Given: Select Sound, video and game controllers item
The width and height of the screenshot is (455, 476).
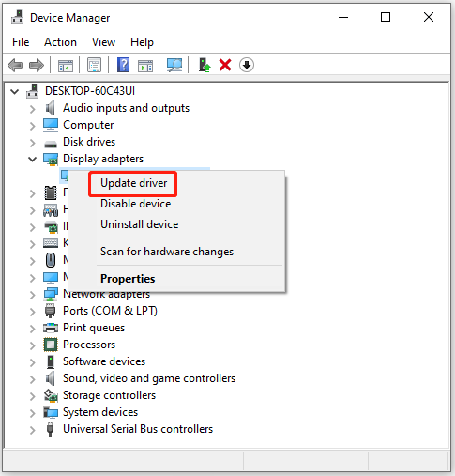Looking at the screenshot, I should (x=149, y=378).
